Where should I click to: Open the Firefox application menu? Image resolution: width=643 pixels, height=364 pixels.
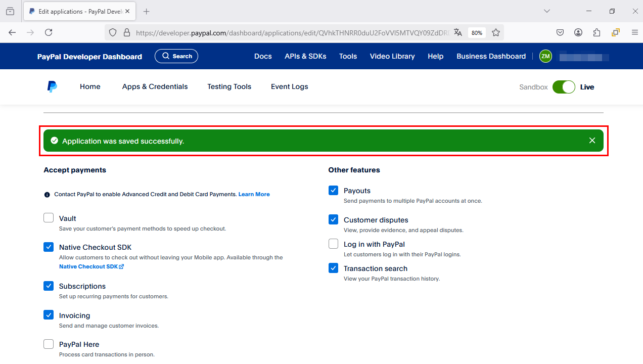pyautogui.click(x=635, y=32)
